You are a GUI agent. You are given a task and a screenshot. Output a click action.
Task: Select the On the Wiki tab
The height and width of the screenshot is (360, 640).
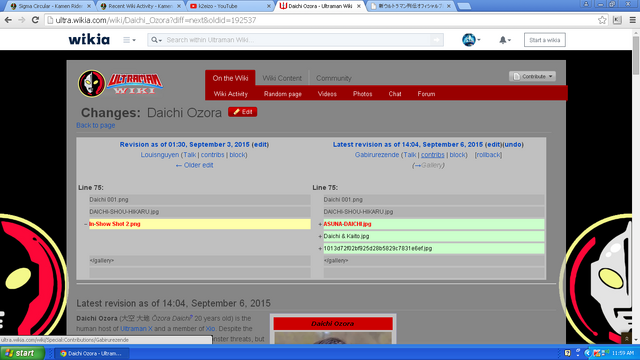[230, 78]
